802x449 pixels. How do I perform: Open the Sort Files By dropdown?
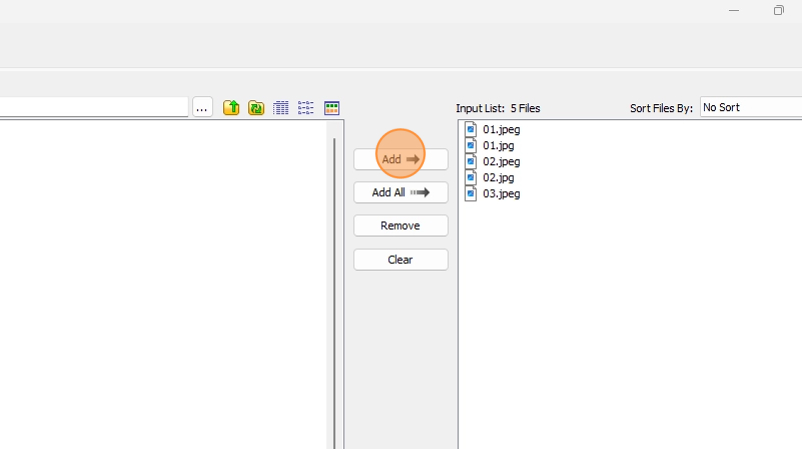[x=750, y=107]
